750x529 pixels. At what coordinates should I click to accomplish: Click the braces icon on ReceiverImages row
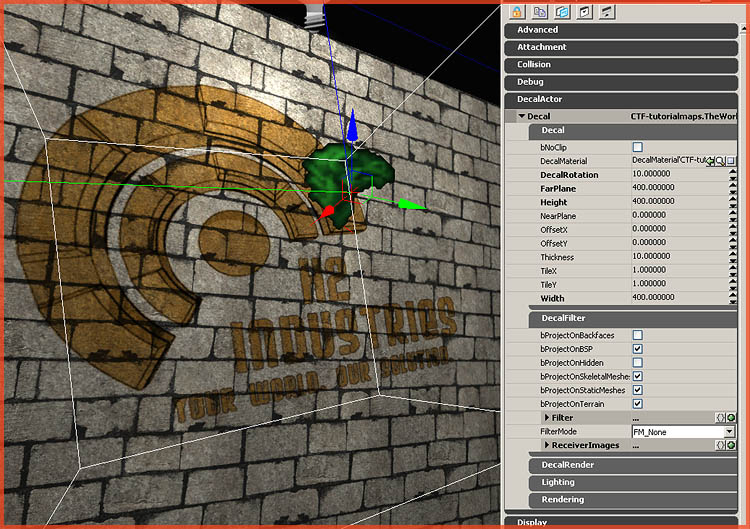point(720,445)
